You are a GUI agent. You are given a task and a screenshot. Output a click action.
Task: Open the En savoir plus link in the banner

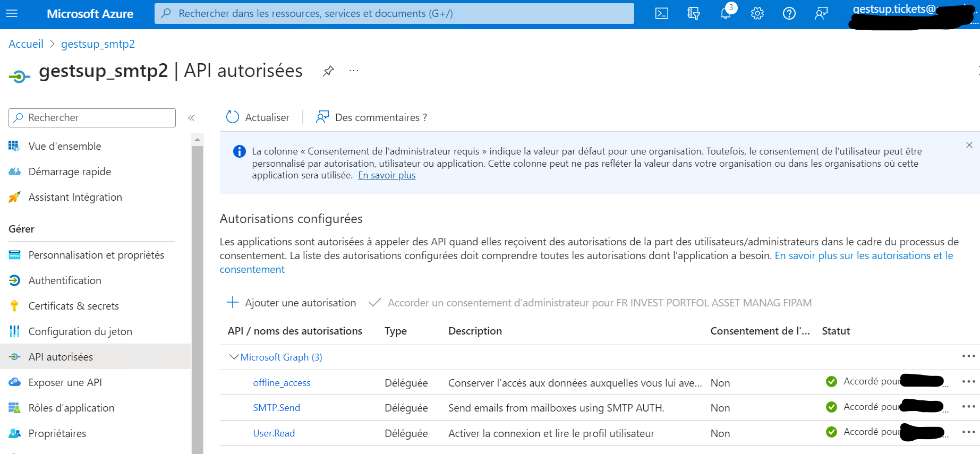point(387,175)
